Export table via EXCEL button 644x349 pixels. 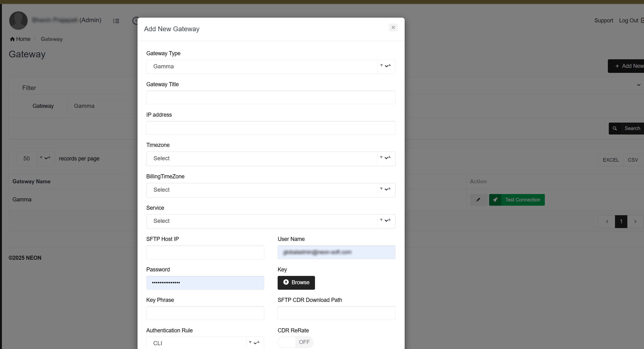pyautogui.click(x=610, y=160)
